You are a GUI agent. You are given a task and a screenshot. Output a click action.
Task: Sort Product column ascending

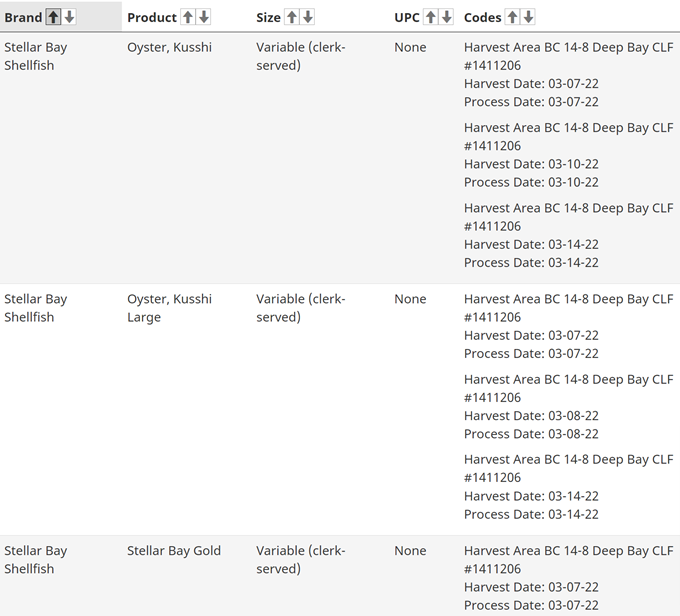[188, 17]
